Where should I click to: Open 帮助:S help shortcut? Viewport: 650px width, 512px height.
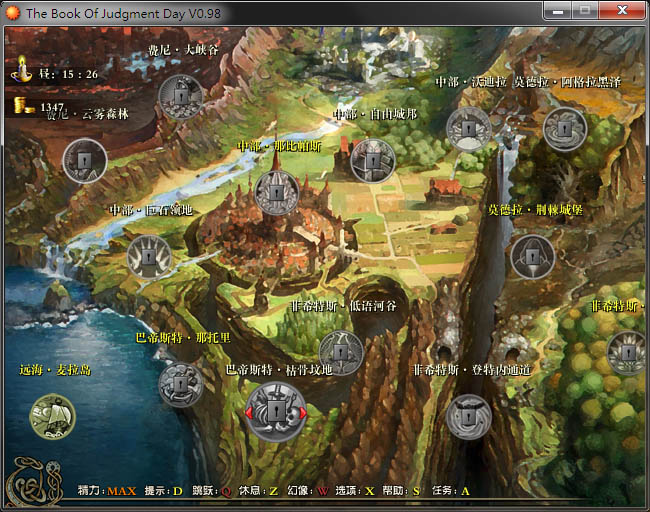[401, 491]
